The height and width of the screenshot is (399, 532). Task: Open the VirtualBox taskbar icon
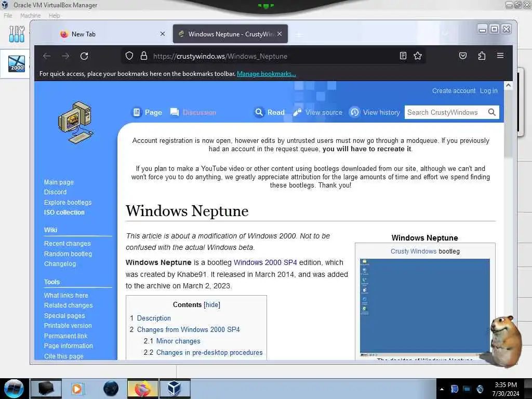[175, 389]
